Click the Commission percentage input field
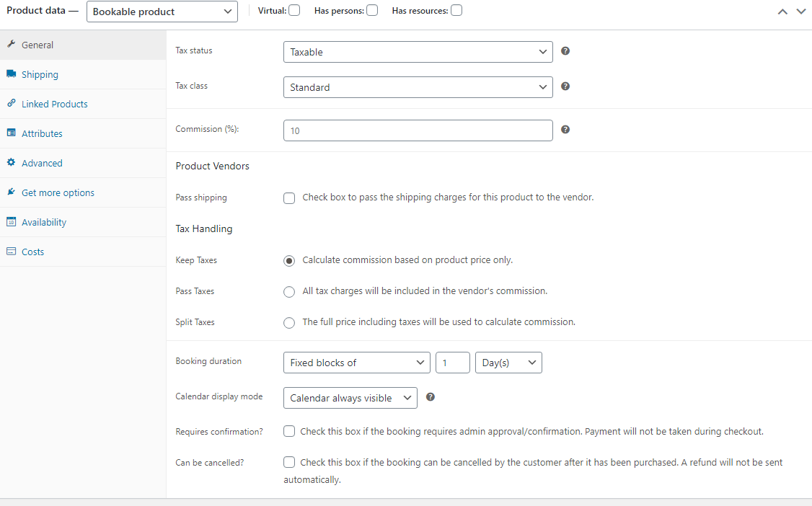 [x=418, y=130]
